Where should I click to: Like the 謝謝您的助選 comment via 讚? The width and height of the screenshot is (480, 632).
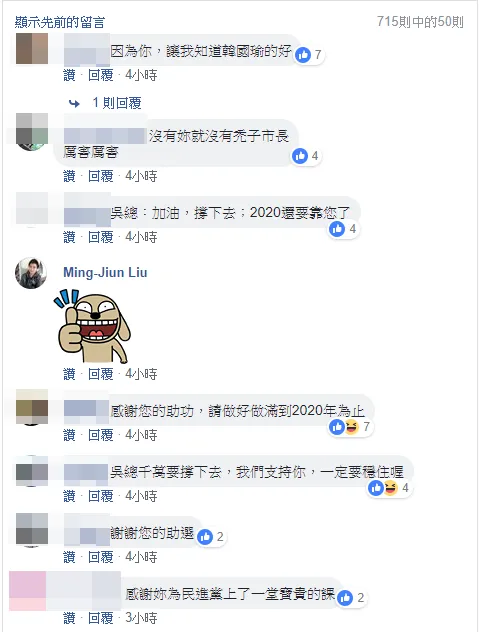point(69,557)
